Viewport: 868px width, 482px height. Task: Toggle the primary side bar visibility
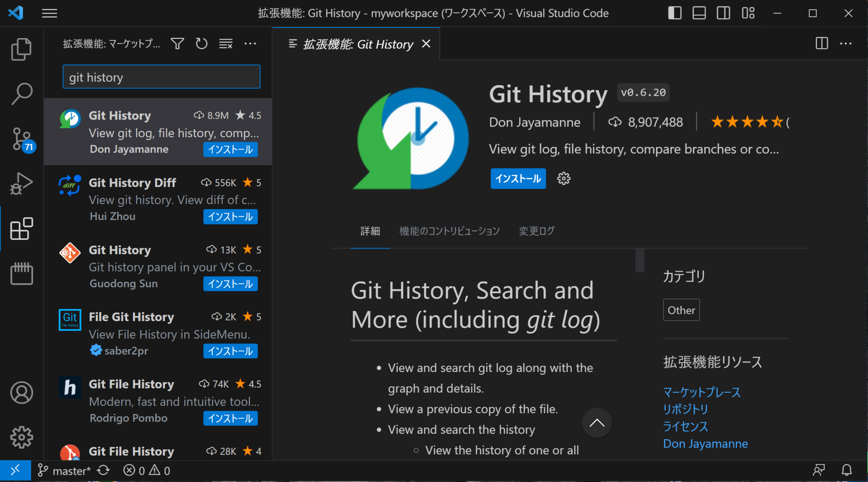674,13
